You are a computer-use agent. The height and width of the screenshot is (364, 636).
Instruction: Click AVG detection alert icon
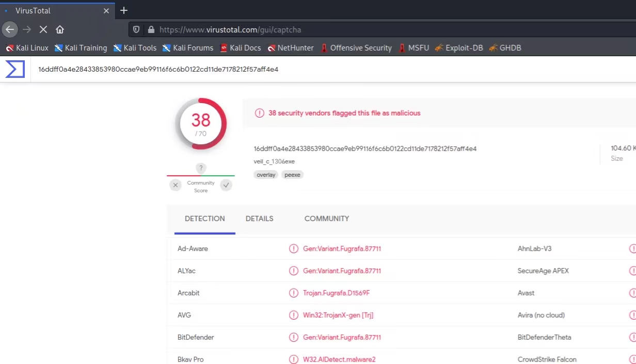294,315
